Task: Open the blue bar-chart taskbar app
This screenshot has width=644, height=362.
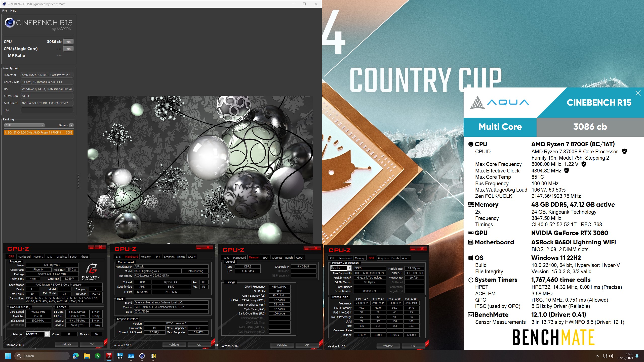Action: 120,356
